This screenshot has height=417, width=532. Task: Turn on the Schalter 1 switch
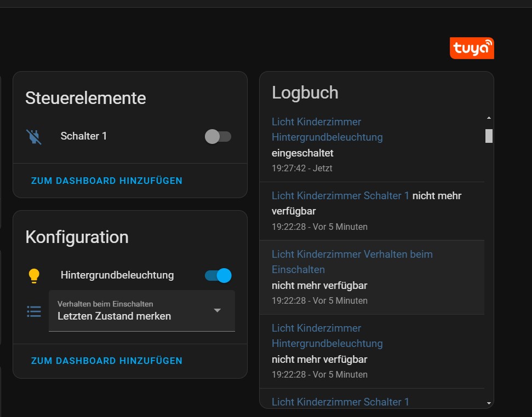tap(218, 136)
